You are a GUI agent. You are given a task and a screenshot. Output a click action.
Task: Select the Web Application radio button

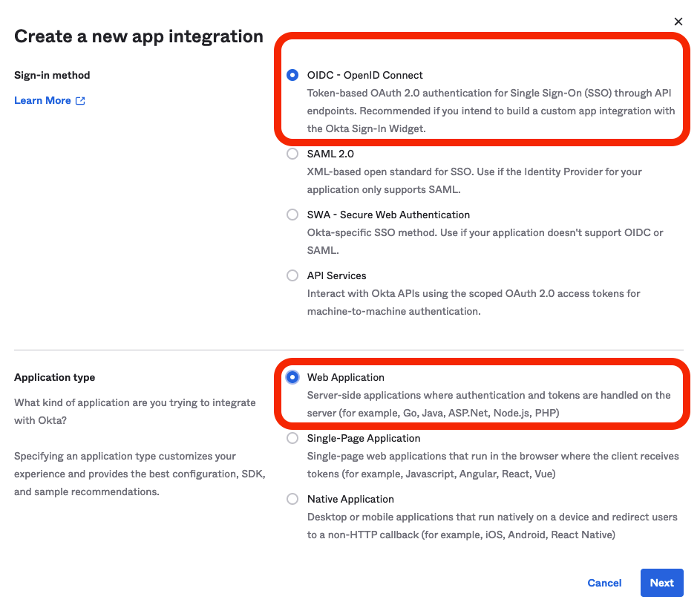point(292,377)
